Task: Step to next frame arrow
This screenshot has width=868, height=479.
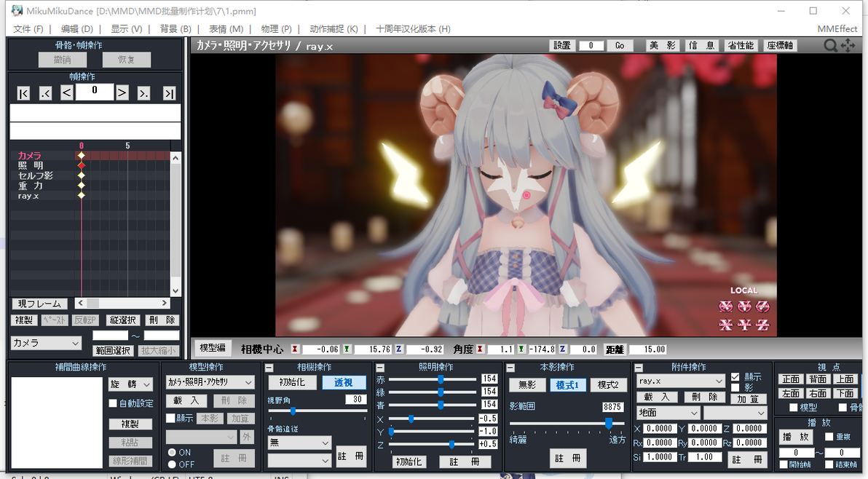Action: (122, 92)
